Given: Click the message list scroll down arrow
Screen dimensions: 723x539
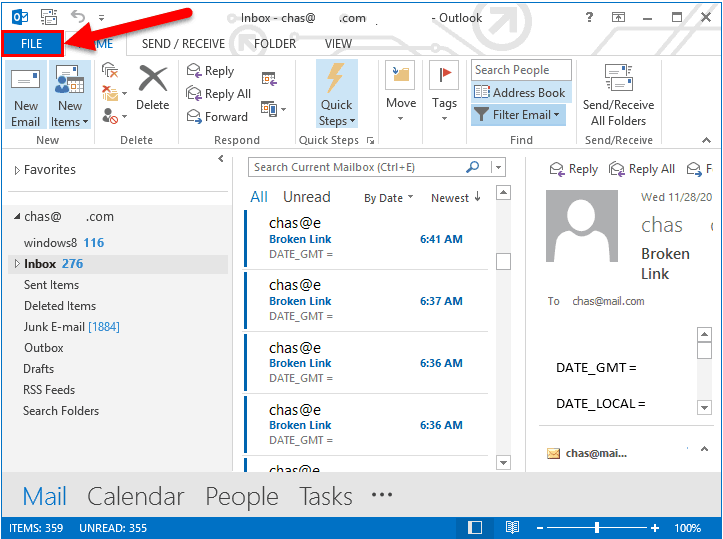Looking at the screenshot, I should (x=503, y=462).
